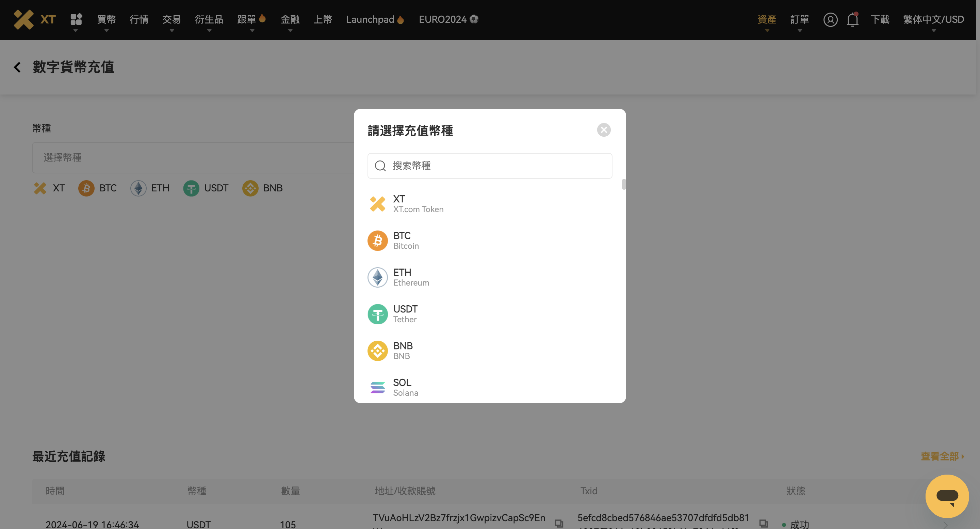Click the ETH label in the dialog list
The image size is (980, 529).
click(x=402, y=272)
